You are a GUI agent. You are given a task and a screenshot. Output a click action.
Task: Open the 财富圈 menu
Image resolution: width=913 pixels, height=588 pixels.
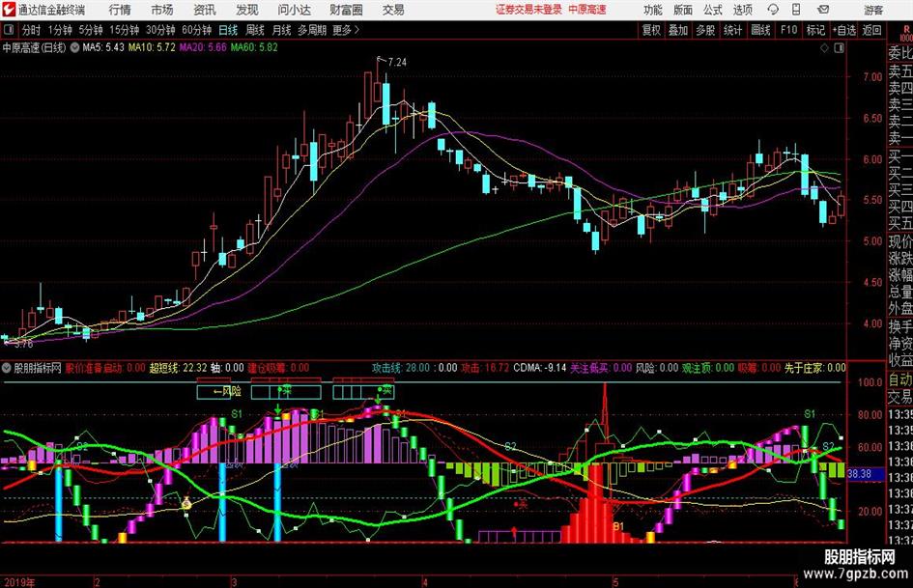346,10
